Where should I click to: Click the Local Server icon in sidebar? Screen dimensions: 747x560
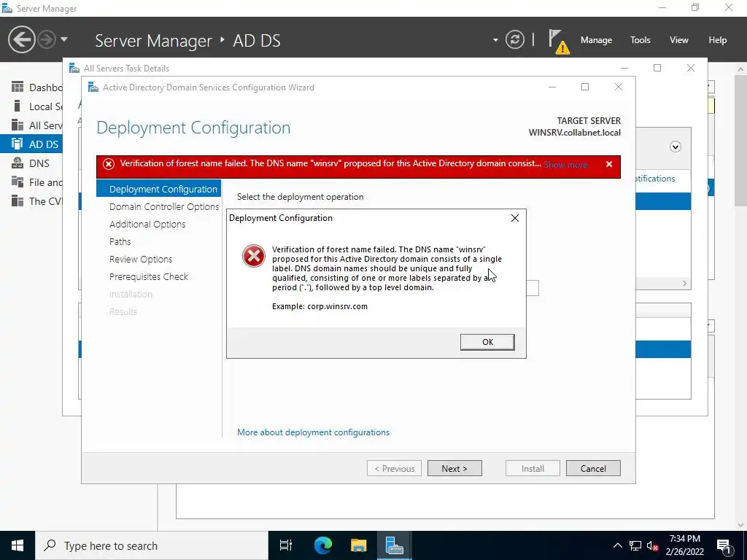coord(18,106)
